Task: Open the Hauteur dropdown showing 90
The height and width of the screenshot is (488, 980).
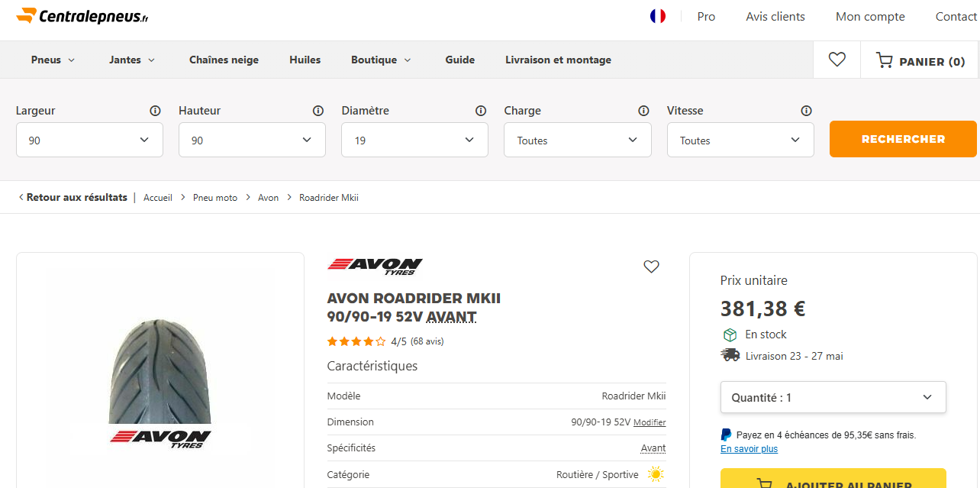Action: coord(252,140)
